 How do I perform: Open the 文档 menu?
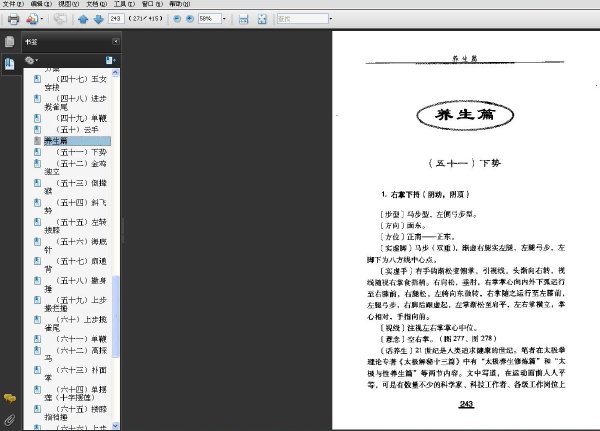click(96, 4)
